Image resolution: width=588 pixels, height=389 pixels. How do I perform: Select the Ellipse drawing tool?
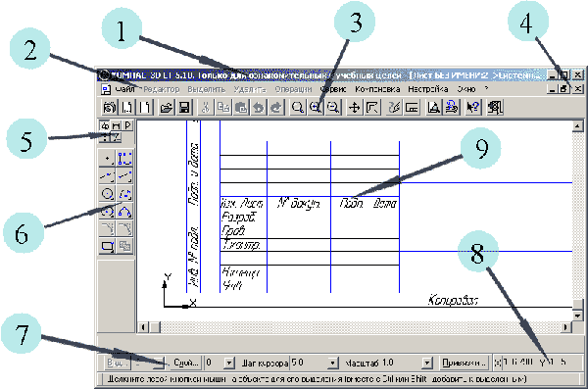pyautogui.click(x=107, y=212)
